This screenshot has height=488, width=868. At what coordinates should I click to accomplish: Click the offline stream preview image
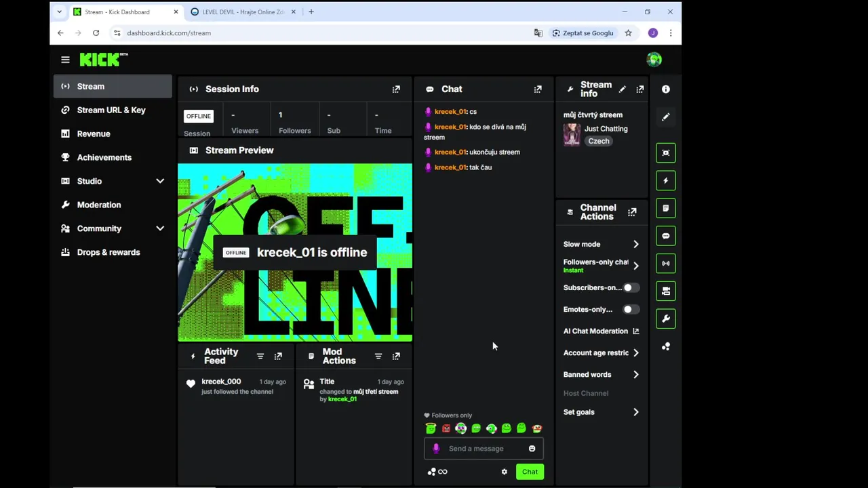click(295, 252)
